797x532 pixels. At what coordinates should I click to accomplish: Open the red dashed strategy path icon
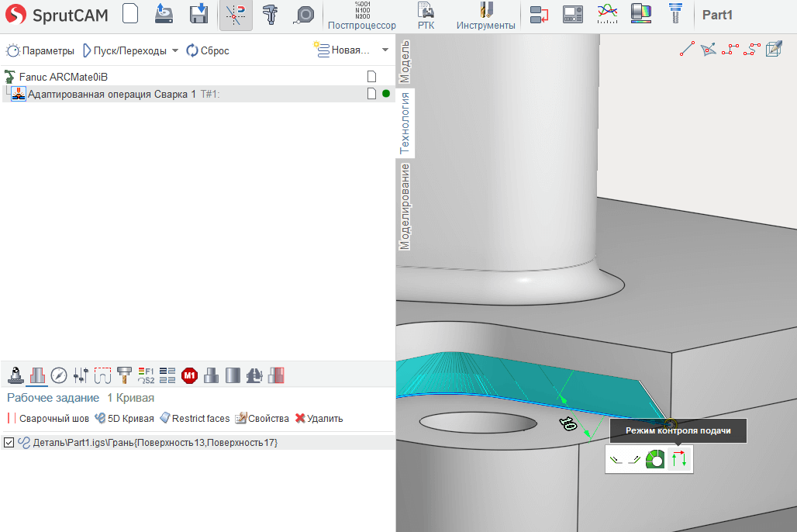[102, 375]
